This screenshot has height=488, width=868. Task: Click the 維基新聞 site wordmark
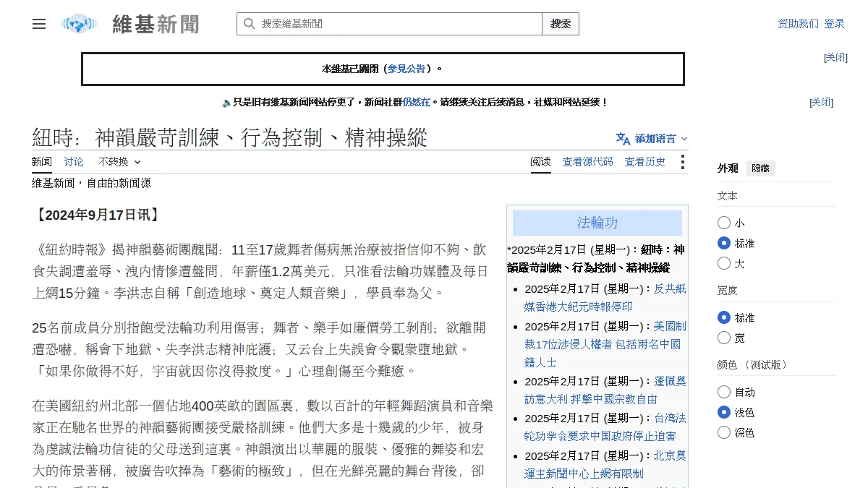click(156, 24)
